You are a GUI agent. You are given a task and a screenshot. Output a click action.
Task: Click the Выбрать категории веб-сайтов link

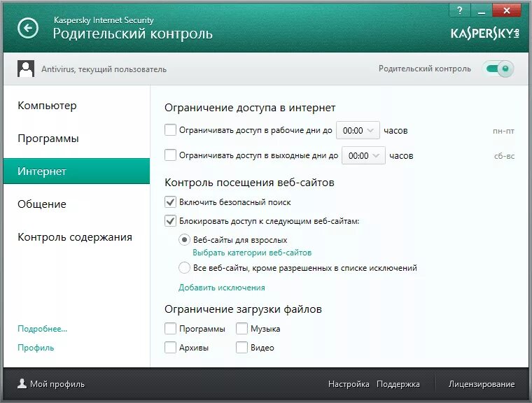click(252, 253)
